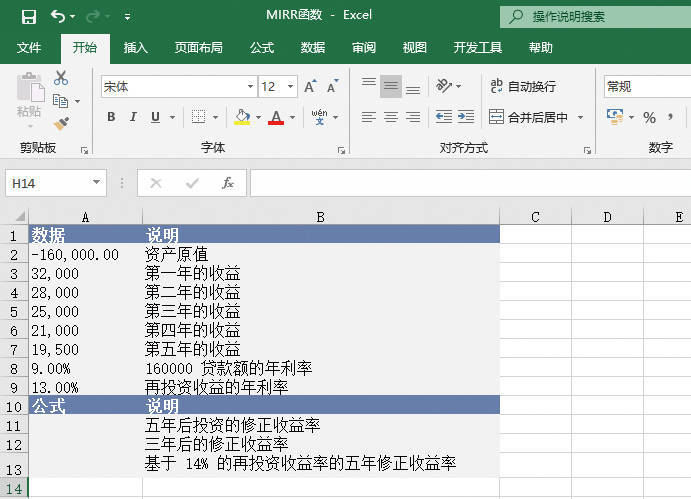This screenshot has height=499, width=691.
Task: Toggle Bold formatting
Action: (110, 117)
